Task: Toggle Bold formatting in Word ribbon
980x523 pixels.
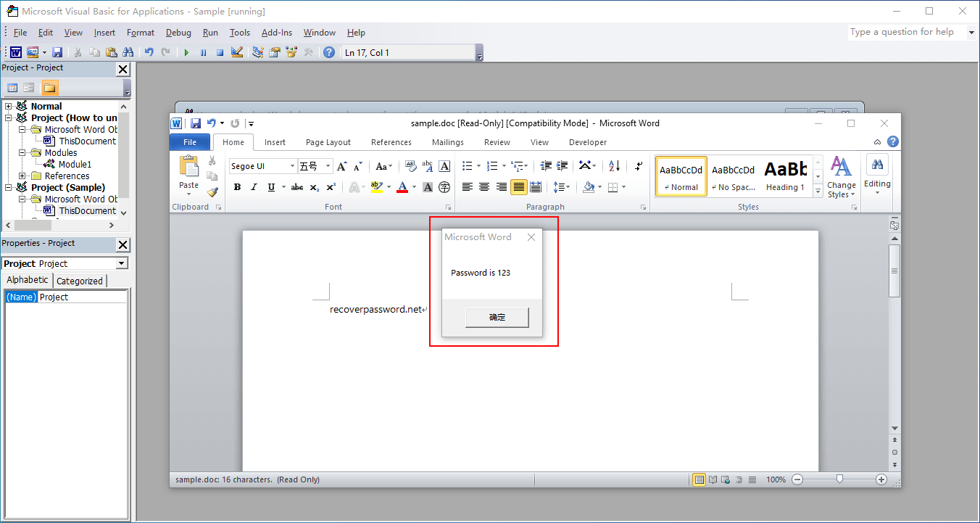Action: tap(237, 187)
